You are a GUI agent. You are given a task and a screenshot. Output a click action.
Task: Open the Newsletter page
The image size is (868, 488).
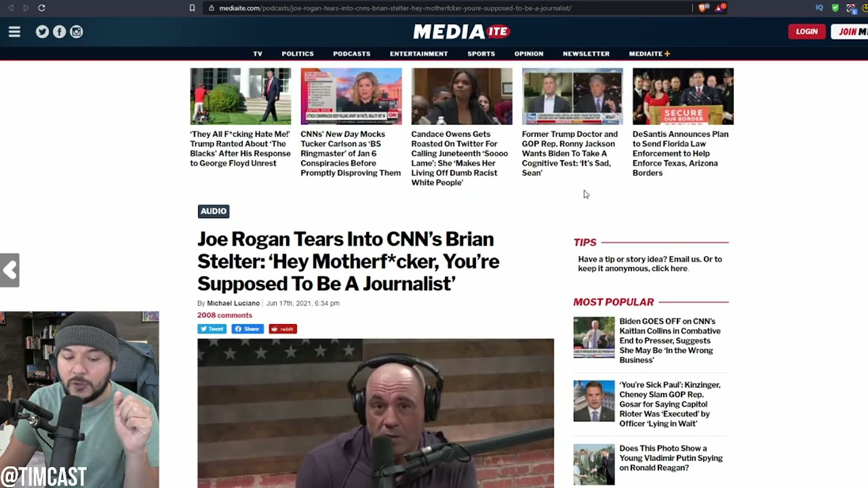pyautogui.click(x=586, y=54)
